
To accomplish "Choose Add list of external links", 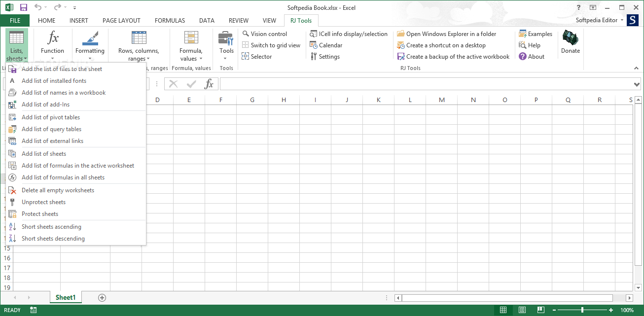I will click(76, 141).
